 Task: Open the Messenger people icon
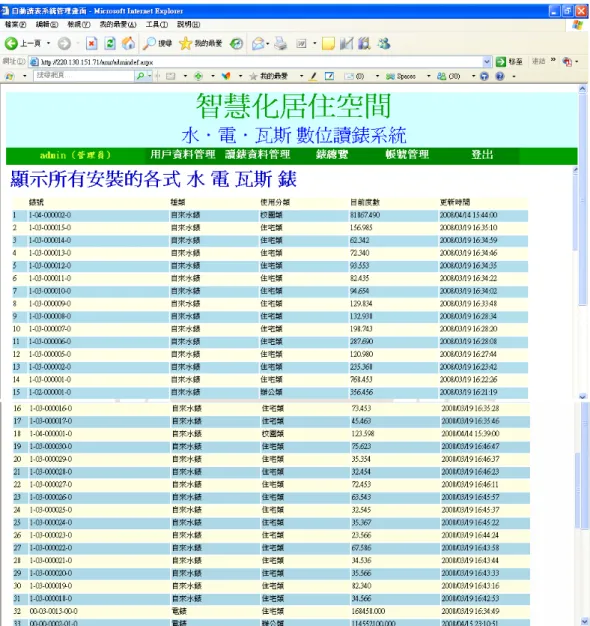point(384,44)
